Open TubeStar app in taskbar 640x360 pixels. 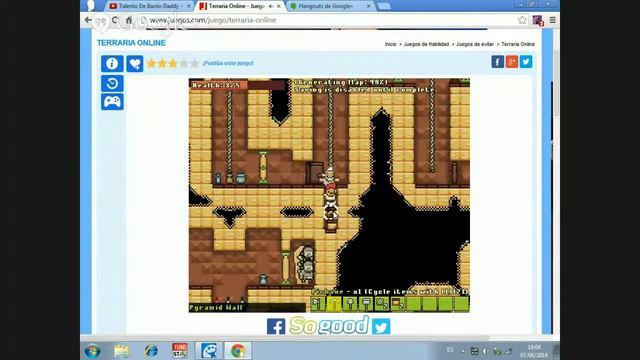pyautogui.click(x=180, y=351)
